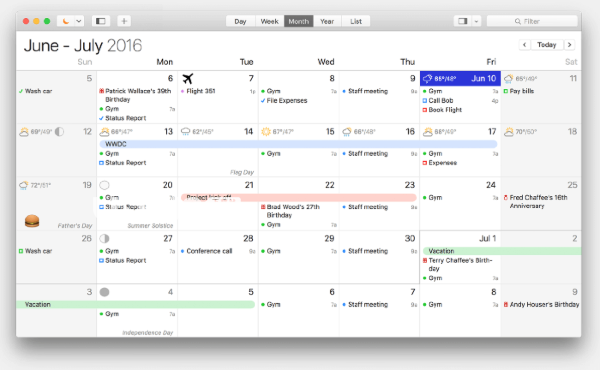Click the rain cloud icon on June 14

185,132
